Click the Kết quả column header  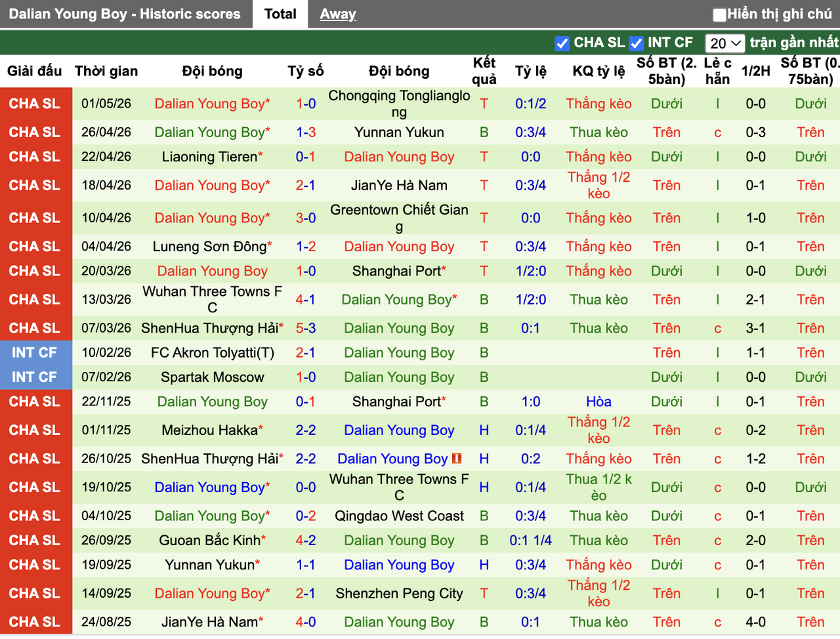[x=484, y=71]
